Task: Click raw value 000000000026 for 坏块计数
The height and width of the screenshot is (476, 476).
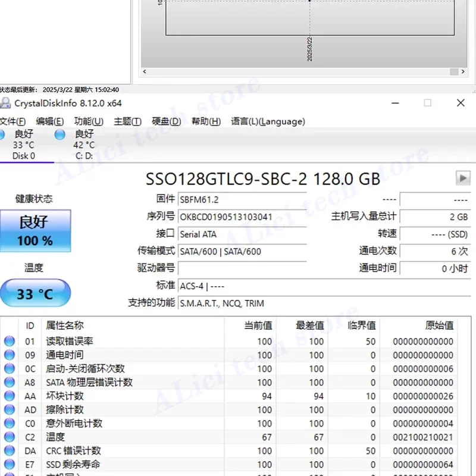Action: [423, 396]
